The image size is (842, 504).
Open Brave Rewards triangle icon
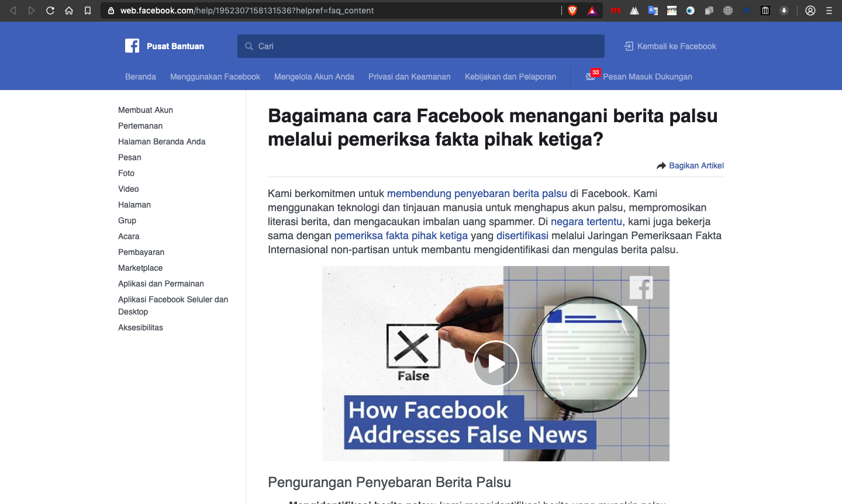tap(592, 10)
